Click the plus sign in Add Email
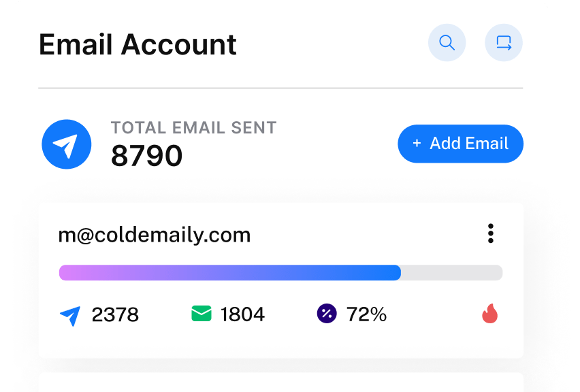This screenshot has height=392, width=580. [x=417, y=144]
